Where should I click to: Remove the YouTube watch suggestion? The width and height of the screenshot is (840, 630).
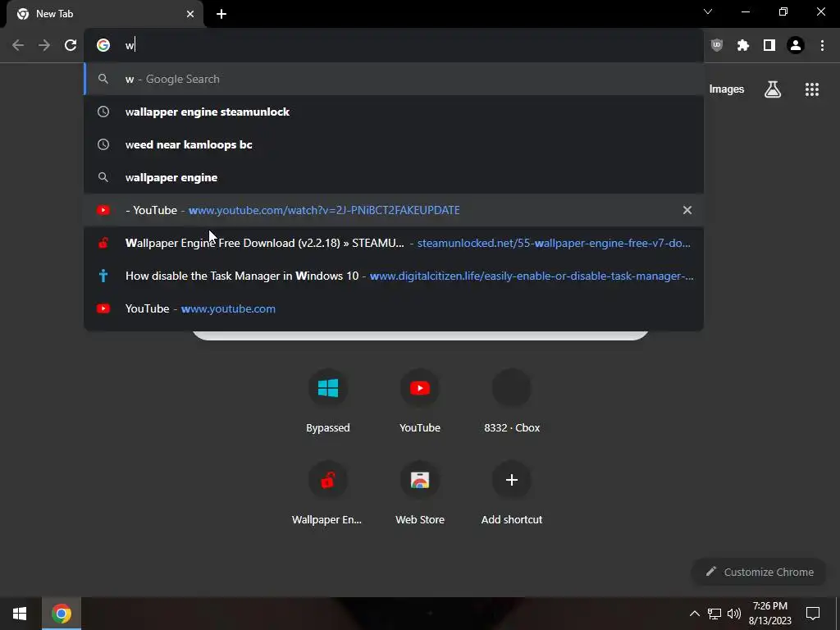[x=687, y=210]
